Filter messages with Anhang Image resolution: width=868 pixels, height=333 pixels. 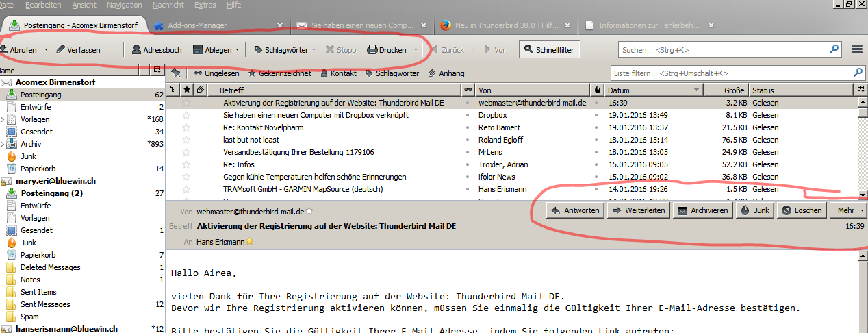coord(446,73)
